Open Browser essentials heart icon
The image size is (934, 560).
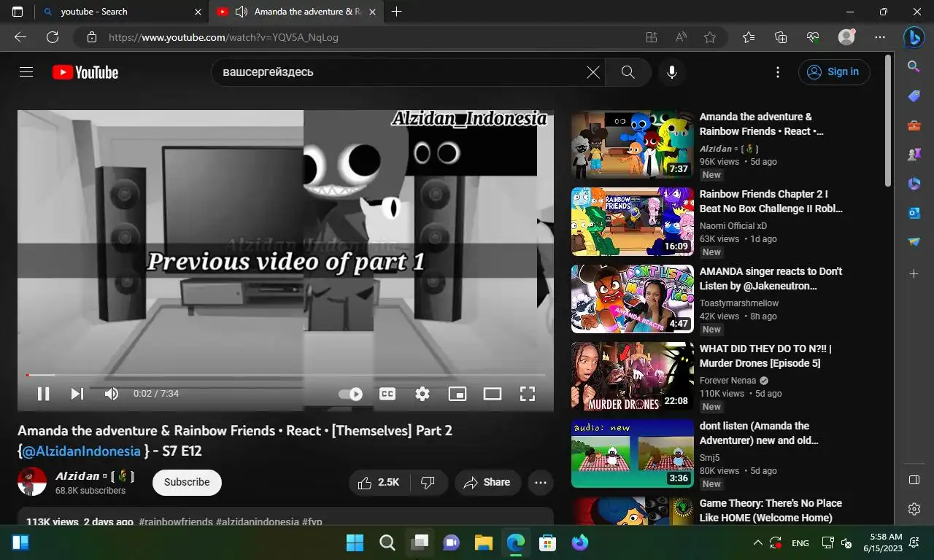pos(813,37)
